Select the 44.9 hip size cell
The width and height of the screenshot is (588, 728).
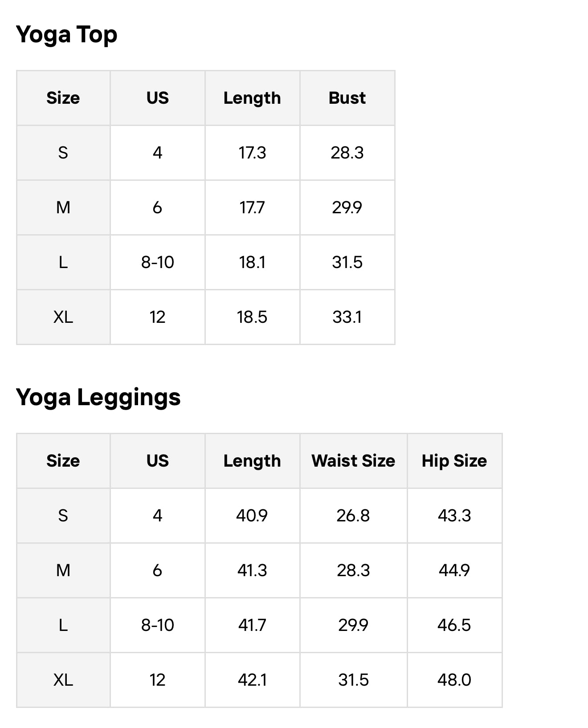454,570
